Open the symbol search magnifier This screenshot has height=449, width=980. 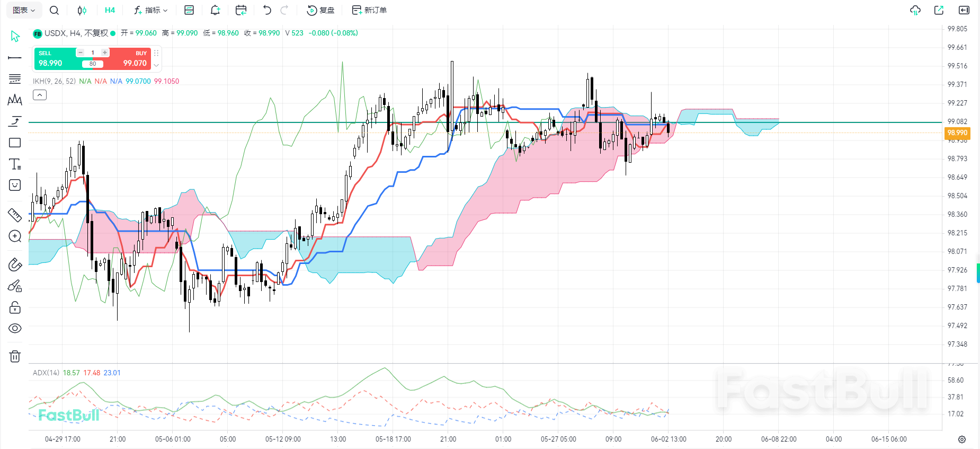54,10
